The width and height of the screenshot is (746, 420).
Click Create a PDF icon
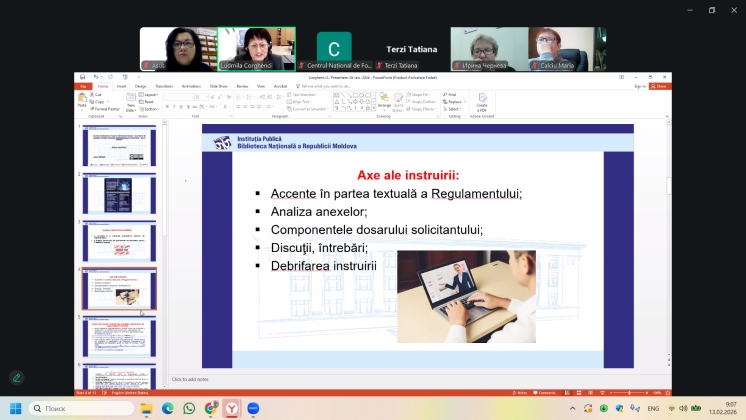click(482, 100)
